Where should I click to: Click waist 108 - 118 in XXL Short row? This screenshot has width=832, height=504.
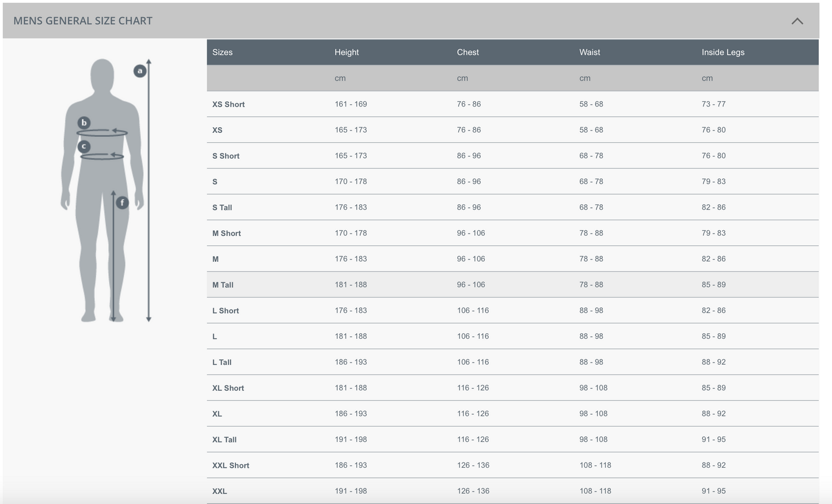595,465
